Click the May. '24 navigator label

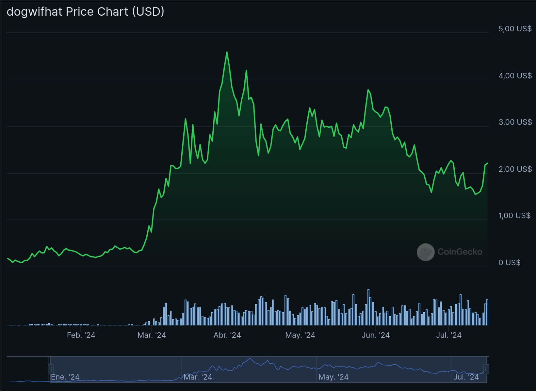pos(334,377)
